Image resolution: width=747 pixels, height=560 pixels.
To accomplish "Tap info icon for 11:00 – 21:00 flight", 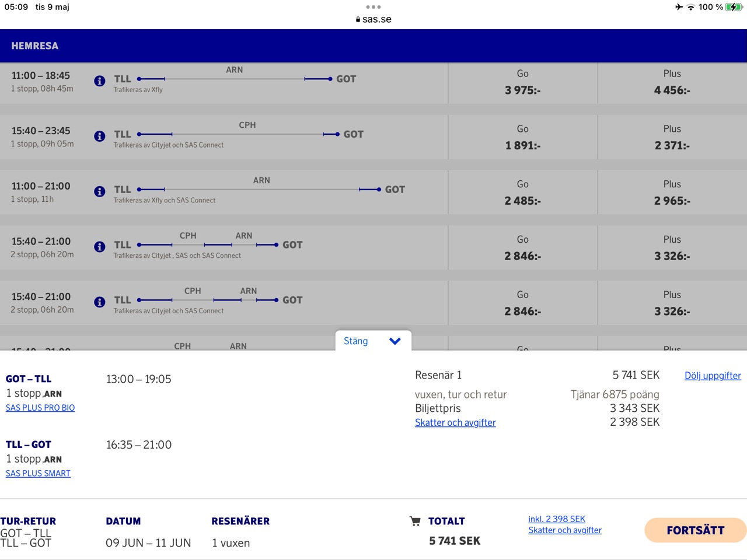I will [100, 191].
